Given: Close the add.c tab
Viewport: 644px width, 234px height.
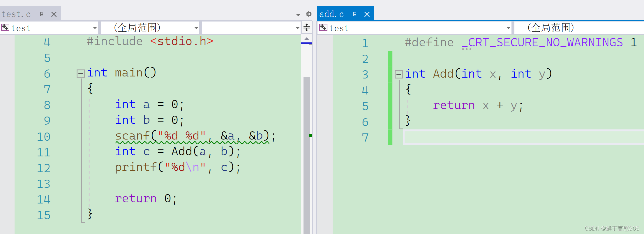Looking at the screenshot, I should click(x=367, y=14).
